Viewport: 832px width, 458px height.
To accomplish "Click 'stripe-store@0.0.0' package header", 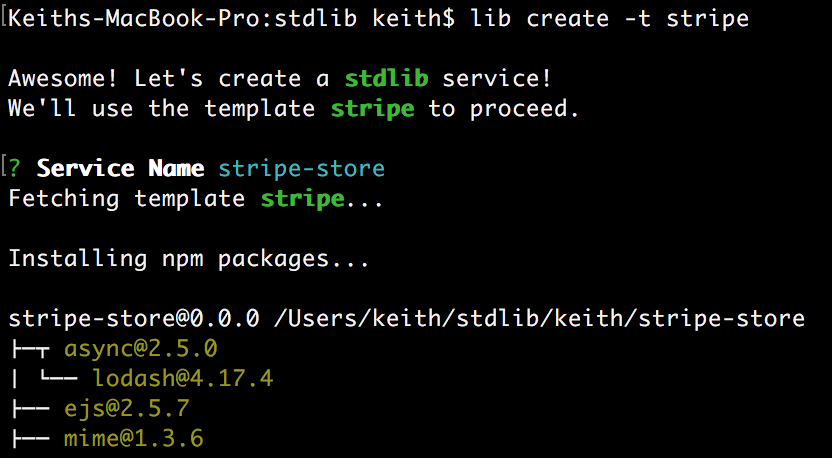I will tap(134, 319).
